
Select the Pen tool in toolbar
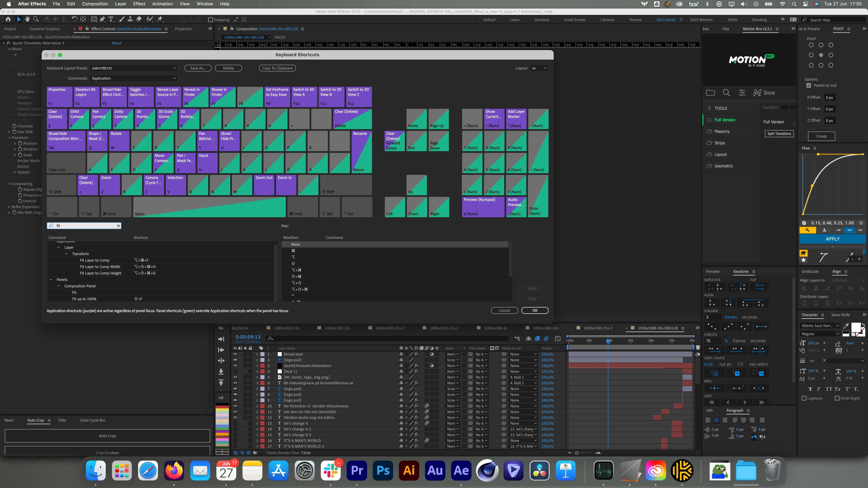pos(102,19)
